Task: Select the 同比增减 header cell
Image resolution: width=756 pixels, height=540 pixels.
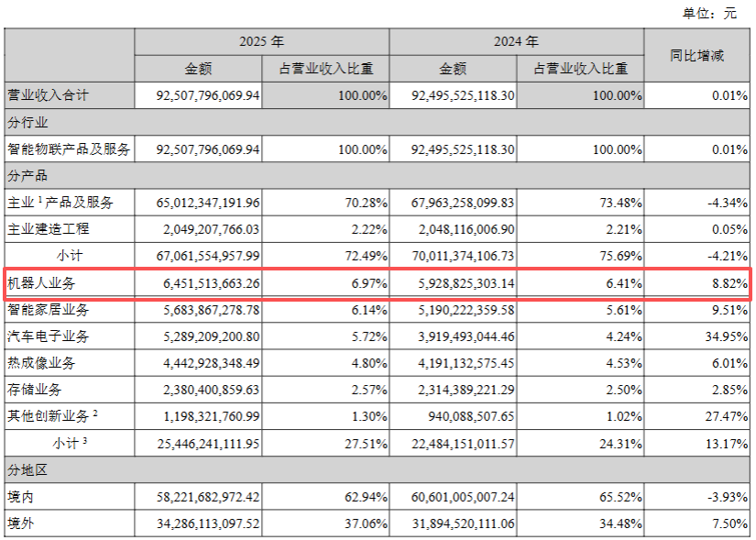Action: (x=696, y=55)
